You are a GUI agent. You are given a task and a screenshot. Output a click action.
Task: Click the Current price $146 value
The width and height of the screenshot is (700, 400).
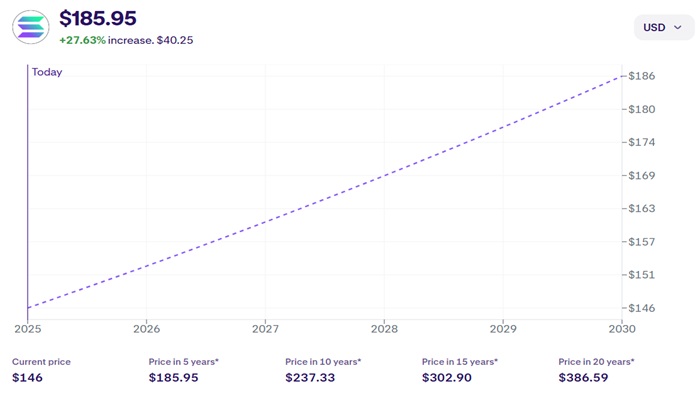26,378
